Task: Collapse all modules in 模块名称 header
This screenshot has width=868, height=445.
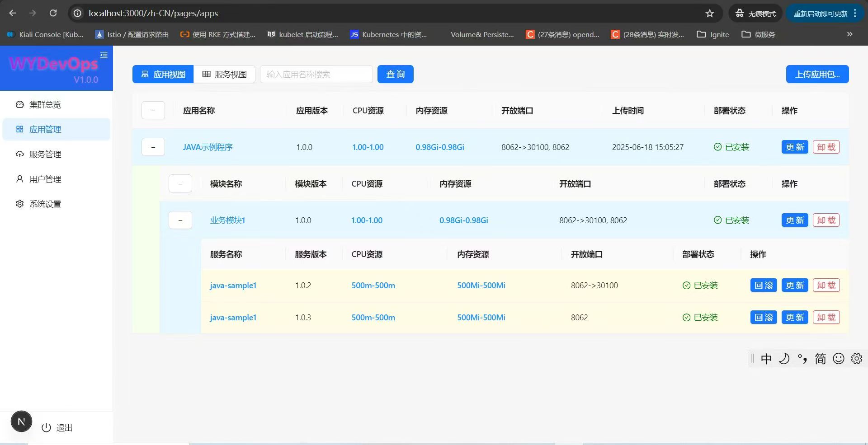Action: (180, 183)
